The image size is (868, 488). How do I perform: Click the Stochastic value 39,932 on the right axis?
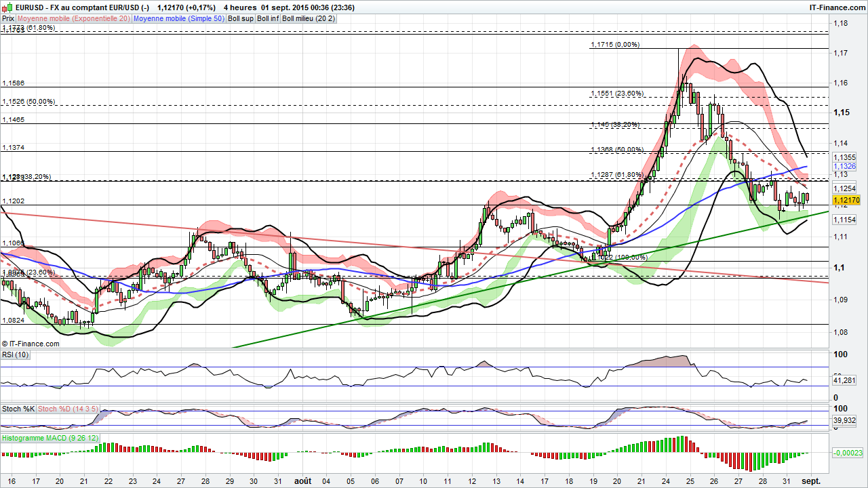(844, 419)
